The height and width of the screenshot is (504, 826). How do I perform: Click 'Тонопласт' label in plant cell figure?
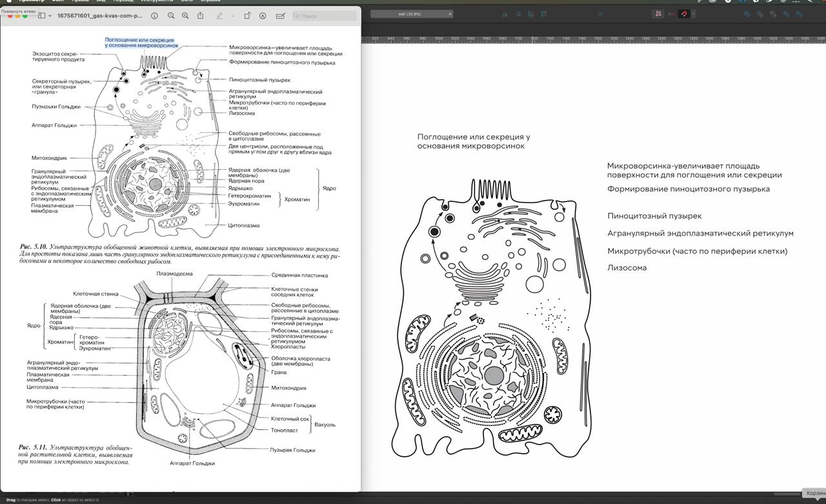[285, 430]
